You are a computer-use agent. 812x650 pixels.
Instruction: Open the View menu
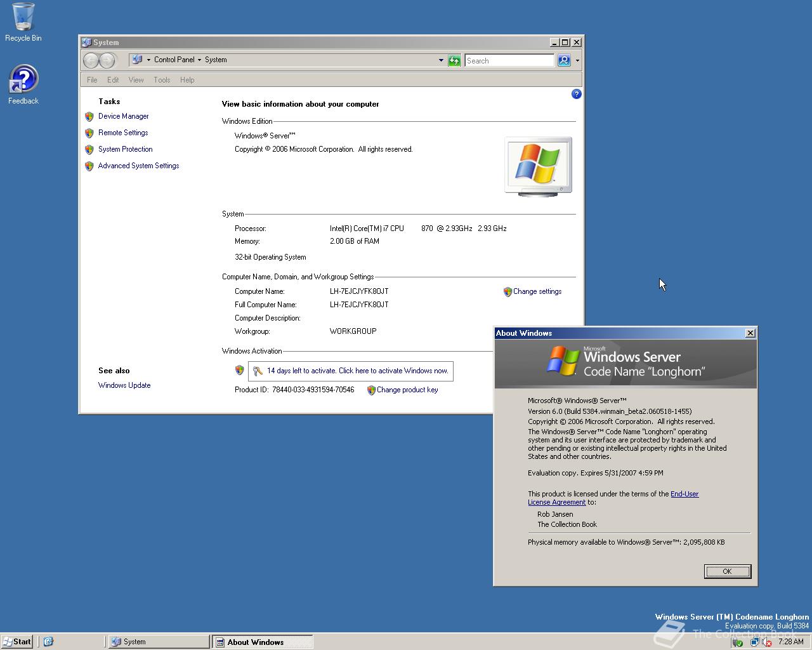click(136, 80)
